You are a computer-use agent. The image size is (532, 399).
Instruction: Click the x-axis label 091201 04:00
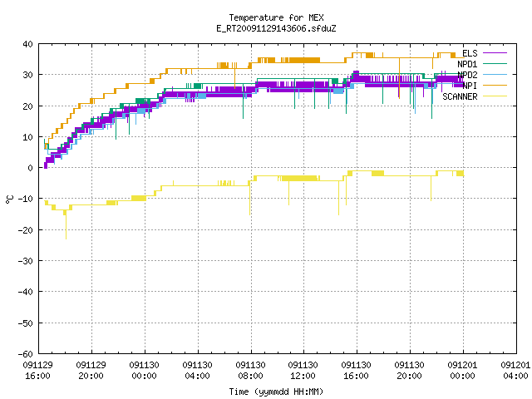tap(515, 371)
